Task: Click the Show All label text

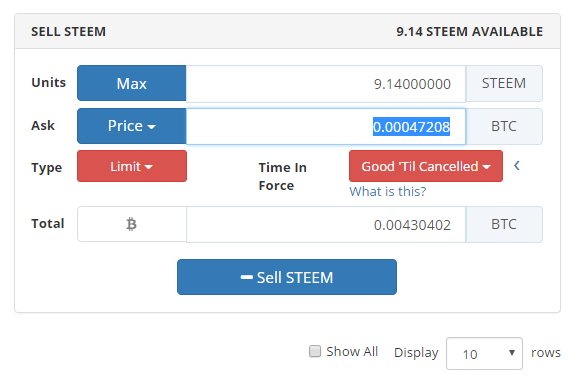Action: coord(352,352)
